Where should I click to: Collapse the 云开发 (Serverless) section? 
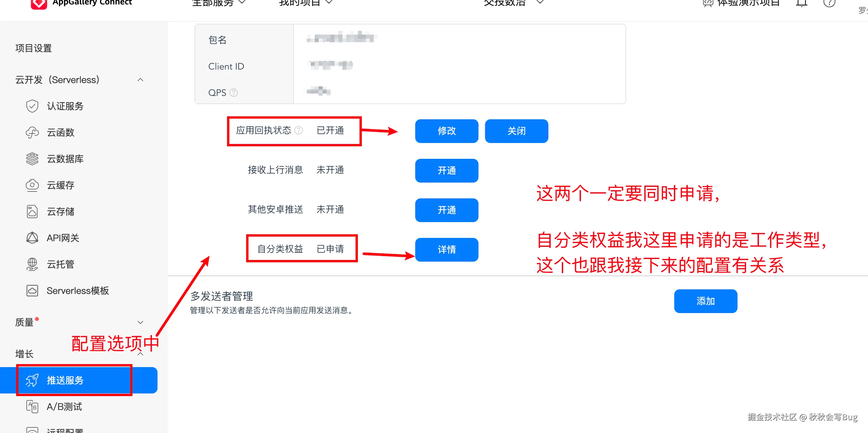tap(140, 80)
